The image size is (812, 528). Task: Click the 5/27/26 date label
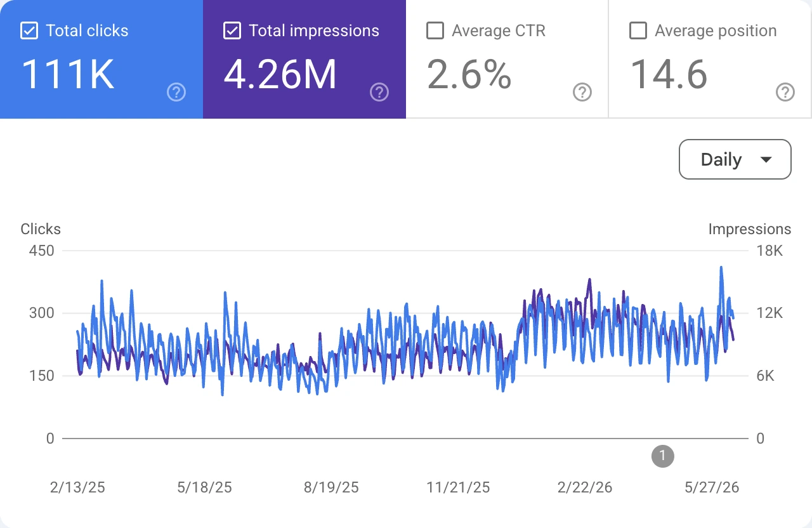pyautogui.click(x=712, y=487)
